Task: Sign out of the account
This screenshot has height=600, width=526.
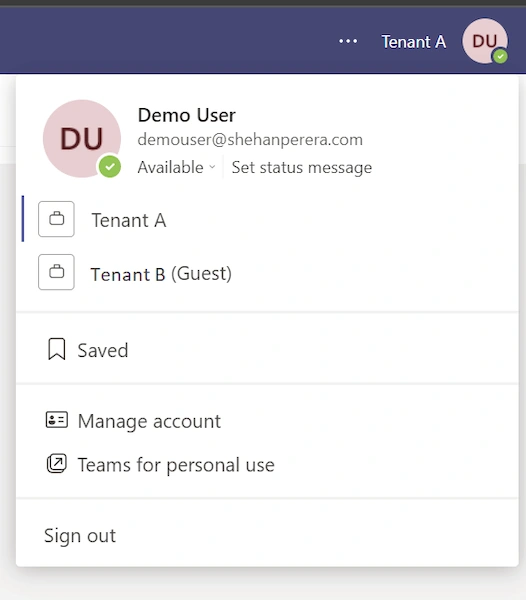Action: (x=80, y=535)
